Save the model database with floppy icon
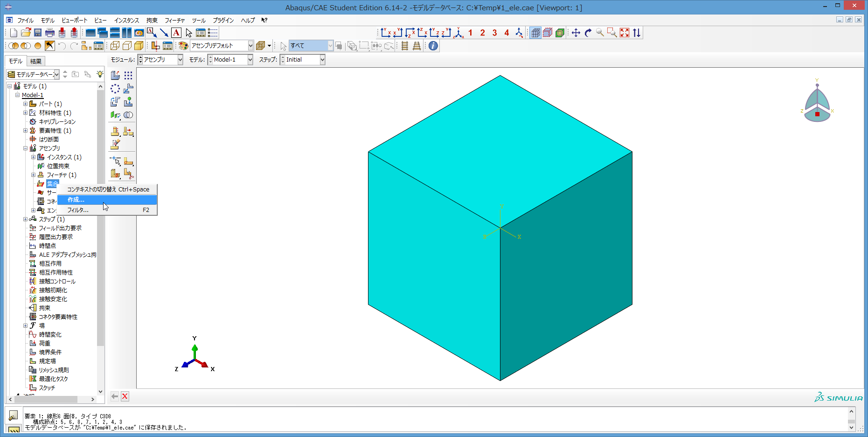The width and height of the screenshot is (868, 437). pos(38,33)
